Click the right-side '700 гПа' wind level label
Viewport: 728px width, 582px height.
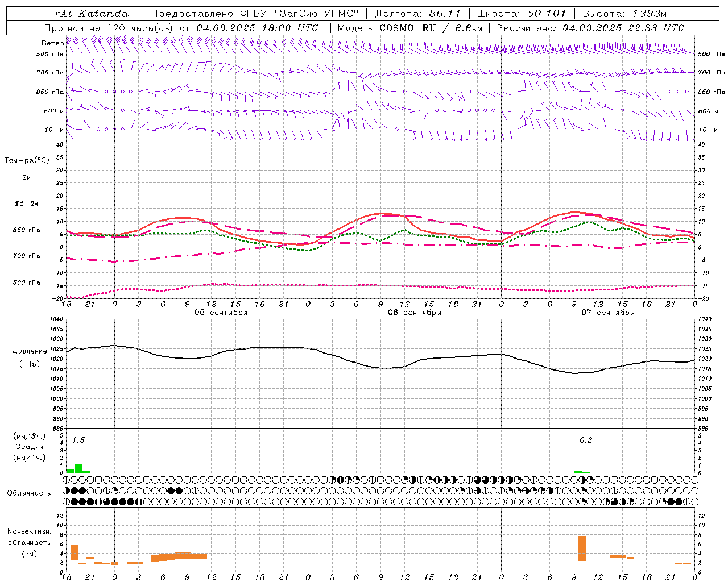[712, 73]
